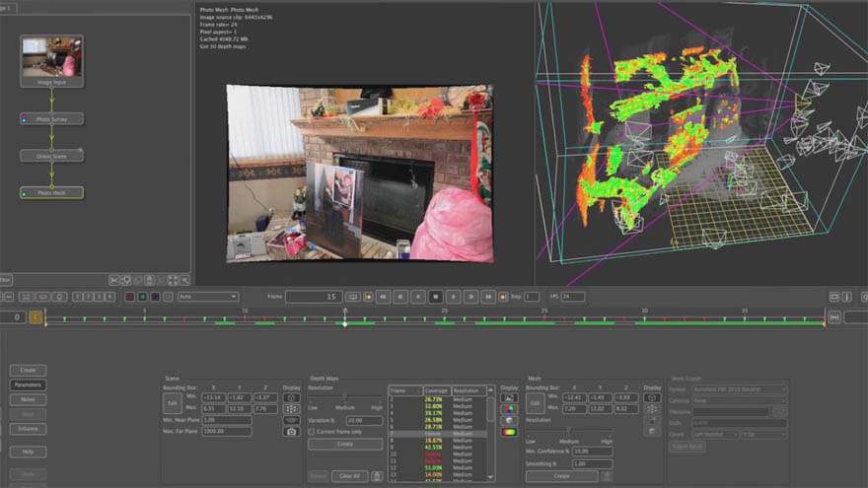Toggle the green channel display
This screenshot has height=488, width=868.
tap(142, 297)
